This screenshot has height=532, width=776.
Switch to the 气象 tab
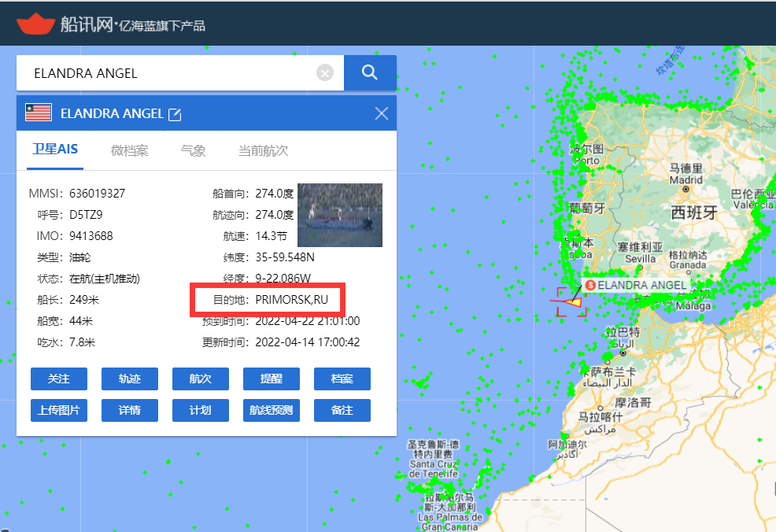[193, 150]
